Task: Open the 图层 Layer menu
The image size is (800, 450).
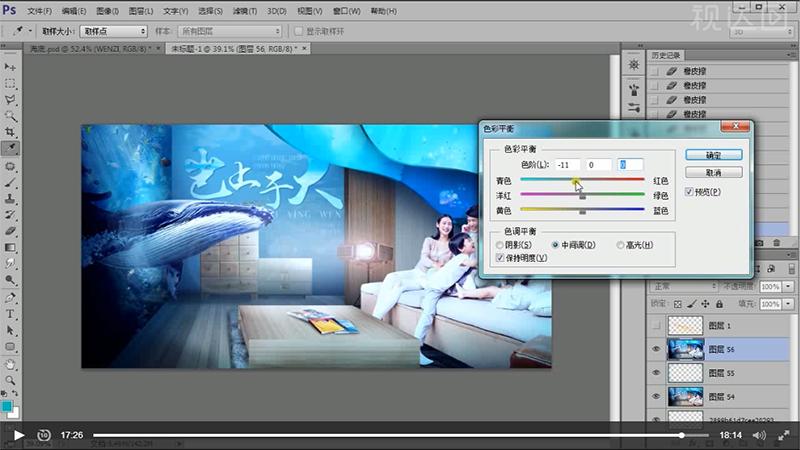Action: [141, 11]
